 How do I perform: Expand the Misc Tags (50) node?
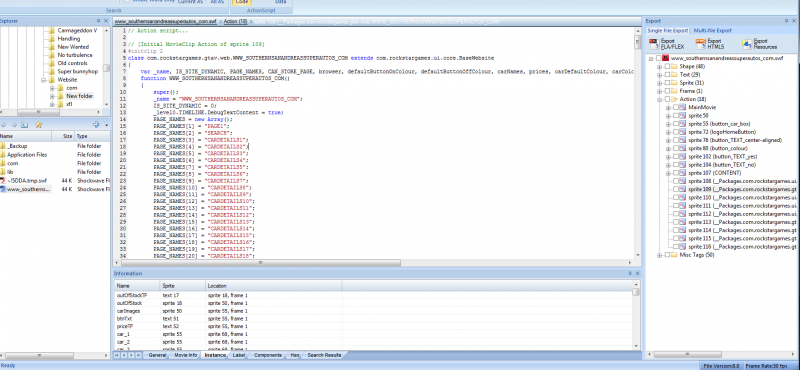(660, 255)
